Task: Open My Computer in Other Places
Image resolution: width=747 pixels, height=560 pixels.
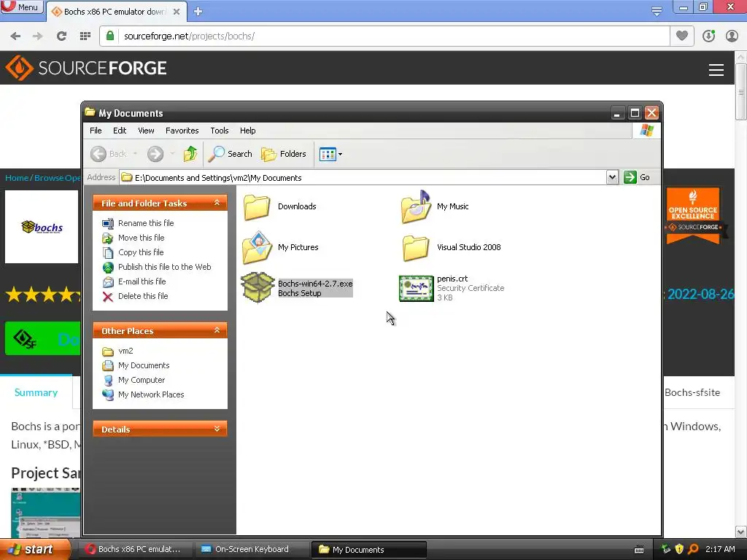Action: (x=142, y=380)
